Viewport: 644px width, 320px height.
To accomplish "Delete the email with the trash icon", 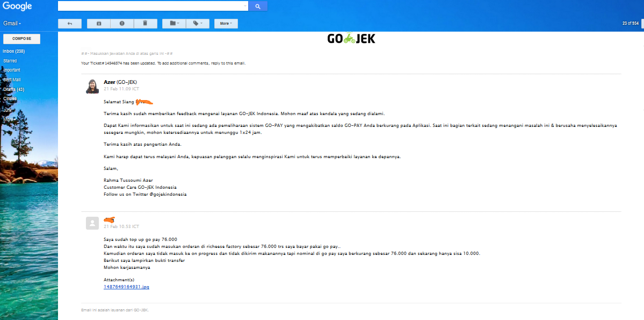I will [146, 24].
